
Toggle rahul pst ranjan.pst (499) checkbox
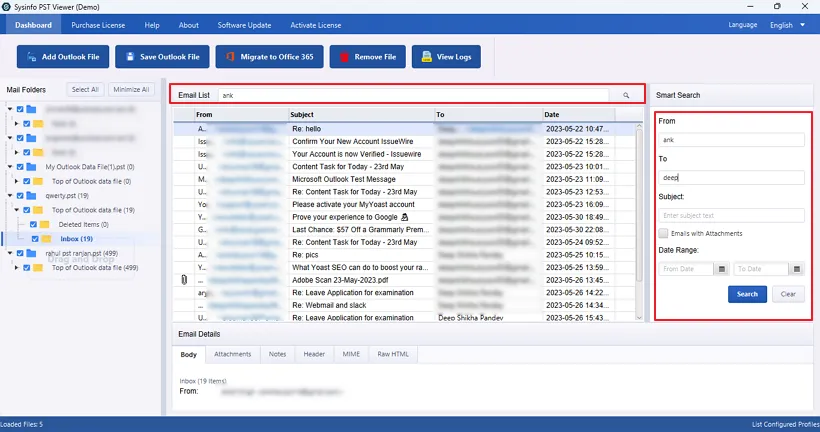click(x=20, y=253)
